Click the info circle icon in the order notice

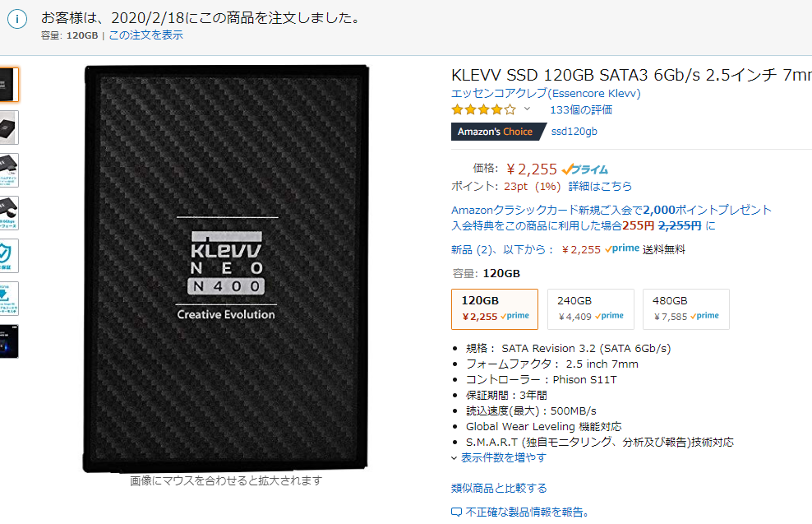click(17, 20)
